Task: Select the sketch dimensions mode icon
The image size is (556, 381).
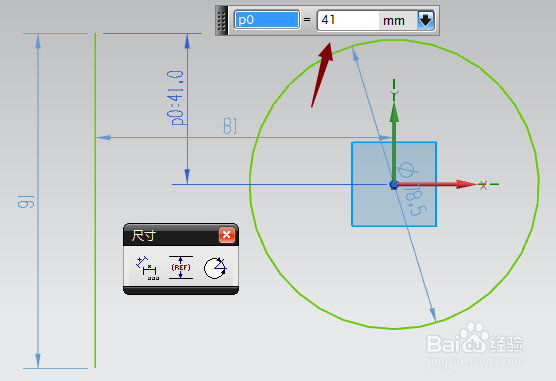Action: (x=147, y=268)
